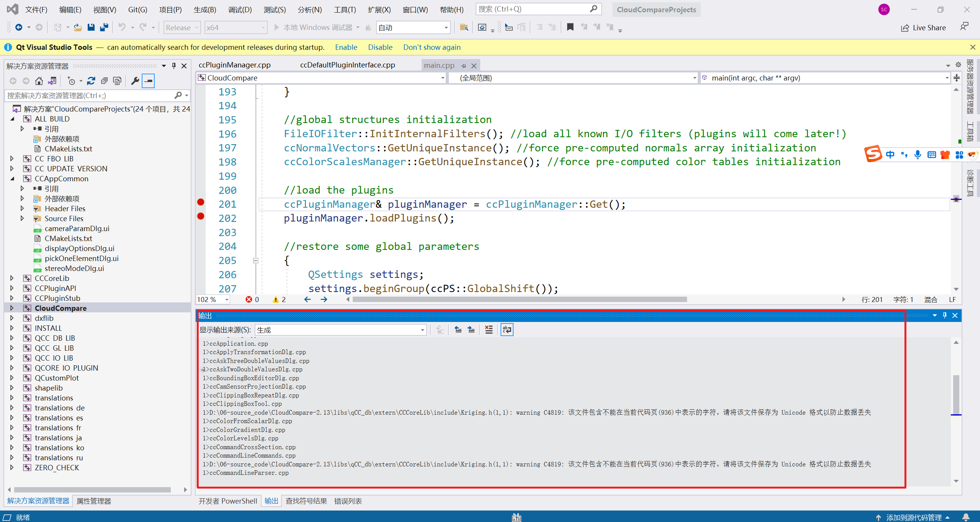Toggle pin on main.cpp tab
The image size is (980, 522).
463,66
